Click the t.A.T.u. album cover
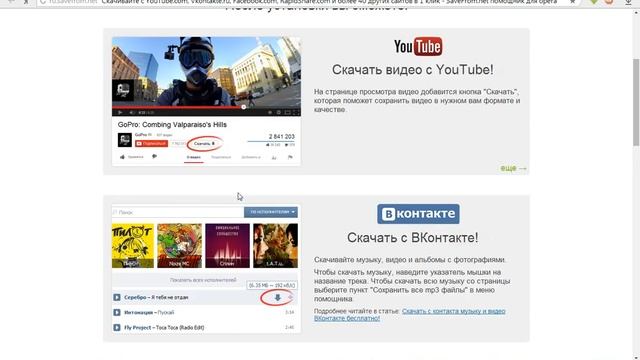Image resolution: width=640 pixels, height=360 pixels. click(x=276, y=246)
